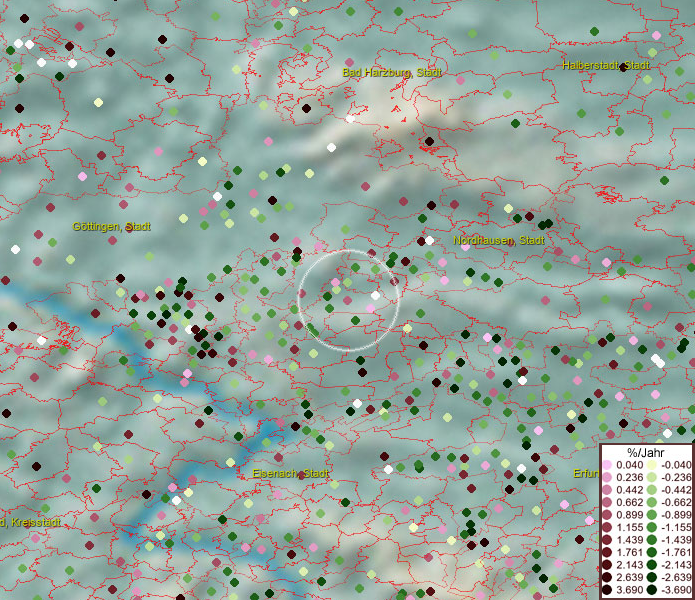
Task: Click the maroon dot inside the Göttingen label
Action: pyautogui.click(x=129, y=228)
